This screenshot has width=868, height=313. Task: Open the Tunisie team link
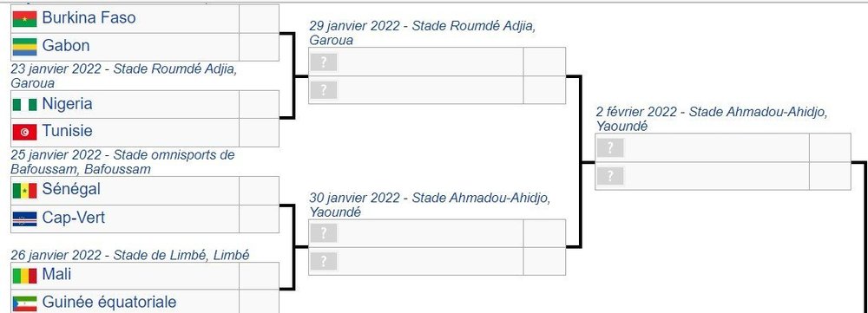[x=67, y=131]
